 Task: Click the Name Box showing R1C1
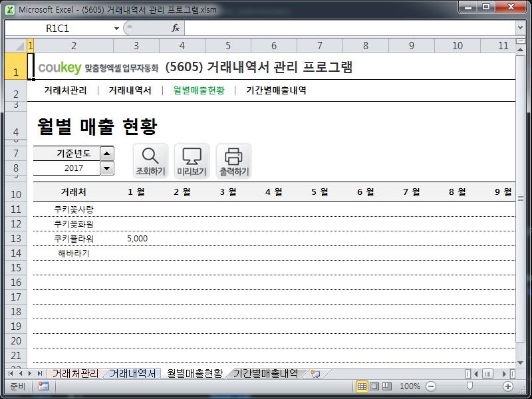(59, 28)
